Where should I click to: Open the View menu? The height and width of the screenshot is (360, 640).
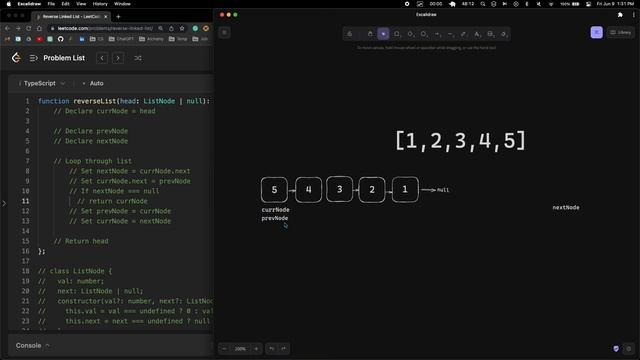click(81, 4)
